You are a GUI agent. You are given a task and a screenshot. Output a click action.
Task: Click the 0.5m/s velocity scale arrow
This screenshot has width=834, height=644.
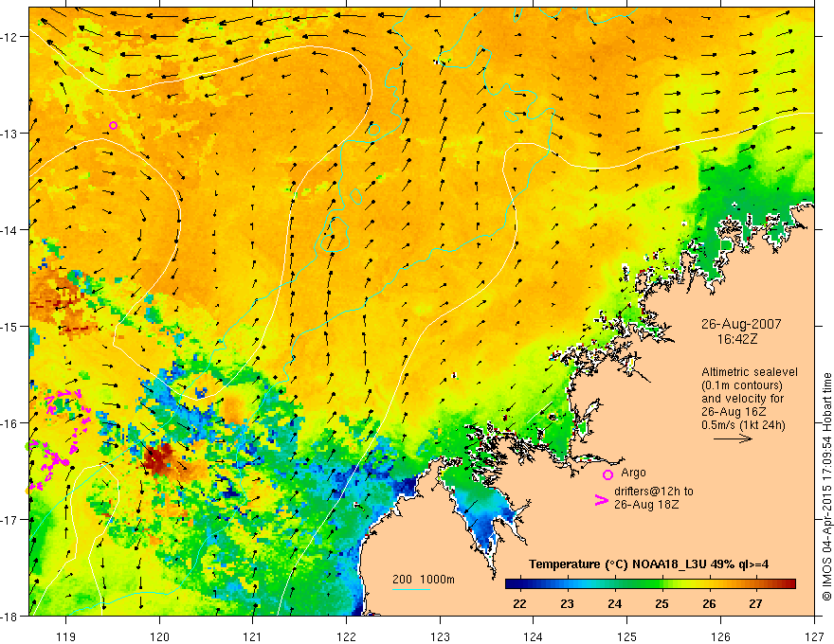point(733,438)
